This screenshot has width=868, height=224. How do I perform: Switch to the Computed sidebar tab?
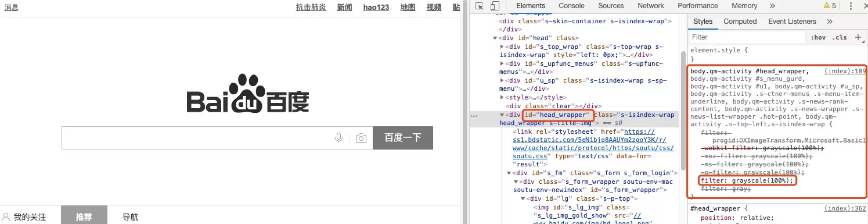pos(740,22)
